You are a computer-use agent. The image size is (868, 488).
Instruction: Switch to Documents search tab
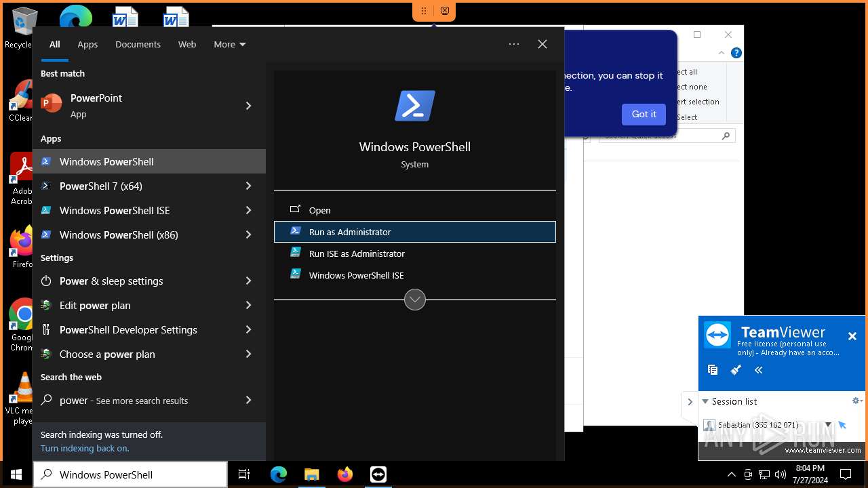point(138,44)
